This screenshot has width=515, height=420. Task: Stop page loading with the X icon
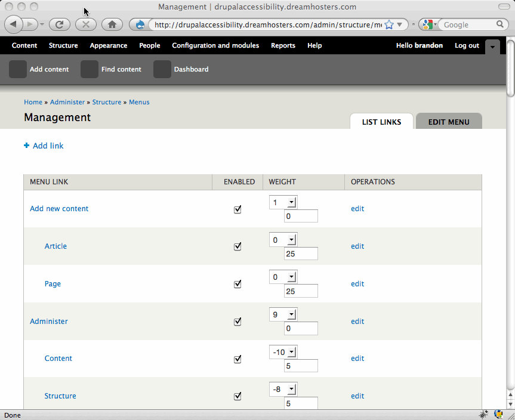tap(85, 24)
